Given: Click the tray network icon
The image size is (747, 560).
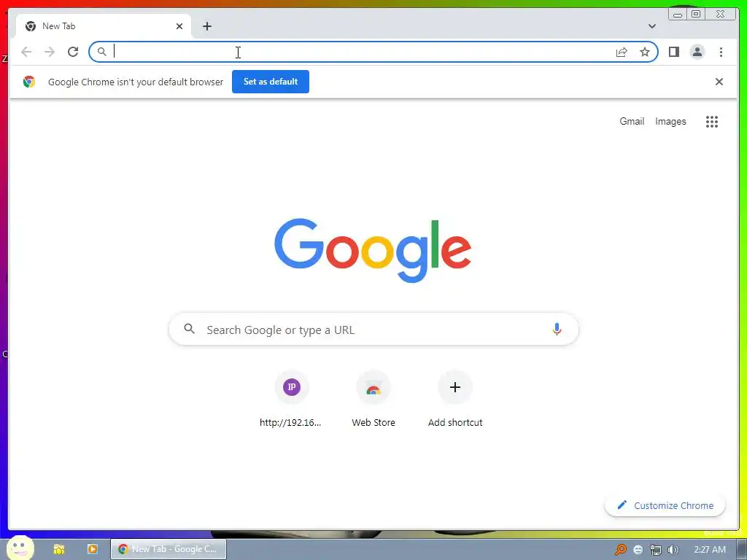Looking at the screenshot, I should (x=656, y=550).
